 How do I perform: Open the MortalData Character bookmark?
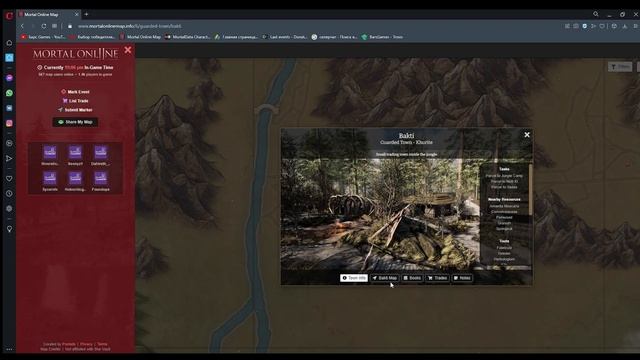[188, 37]
